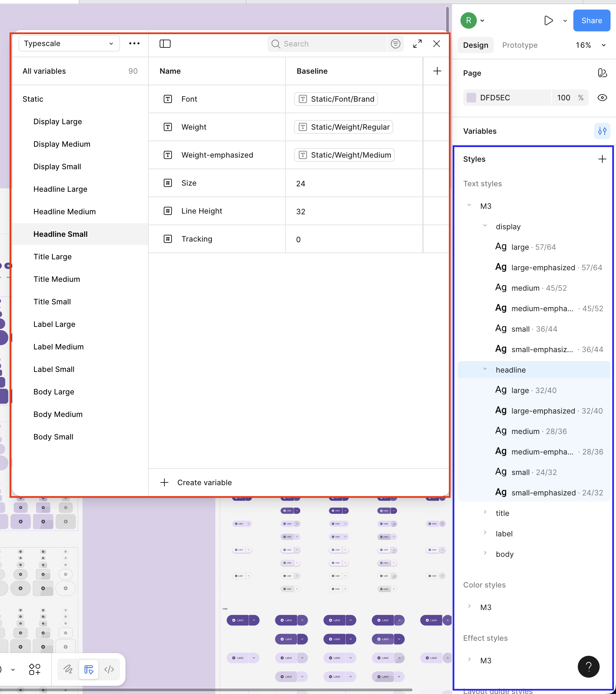Click the string type icon for Weight-emphasized
Viewport: 616px width, 694px height.
[168, 155]
